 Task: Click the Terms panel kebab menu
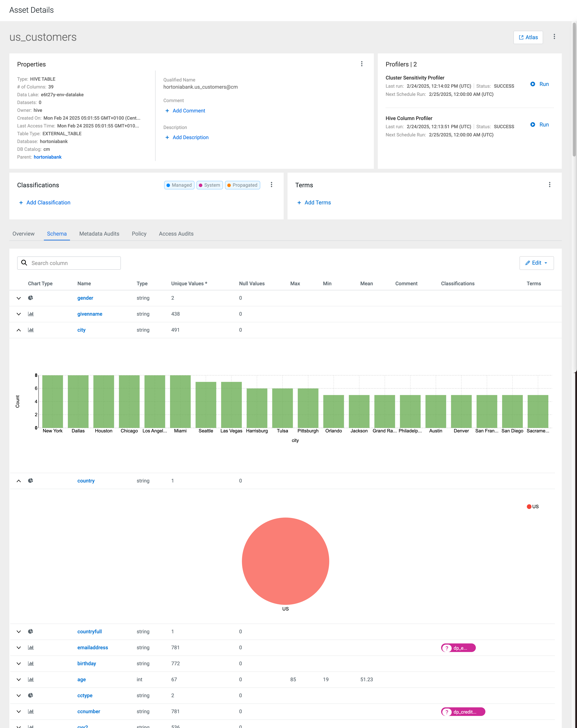click(549, 185)
